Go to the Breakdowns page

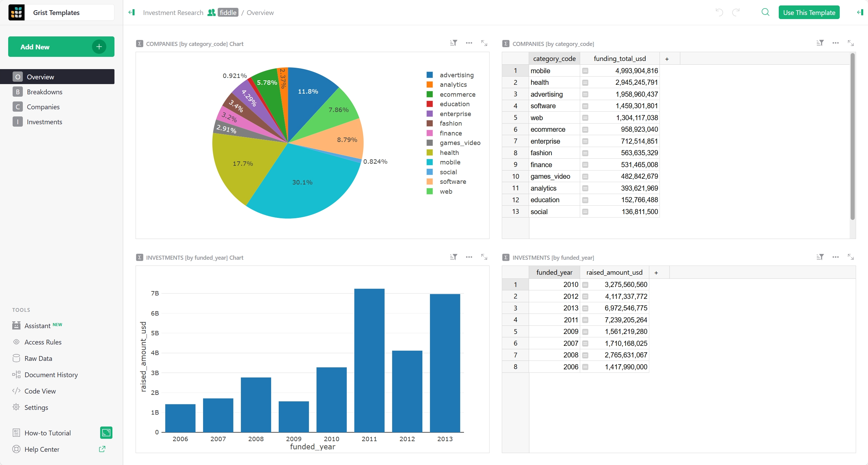click(44, 92)
